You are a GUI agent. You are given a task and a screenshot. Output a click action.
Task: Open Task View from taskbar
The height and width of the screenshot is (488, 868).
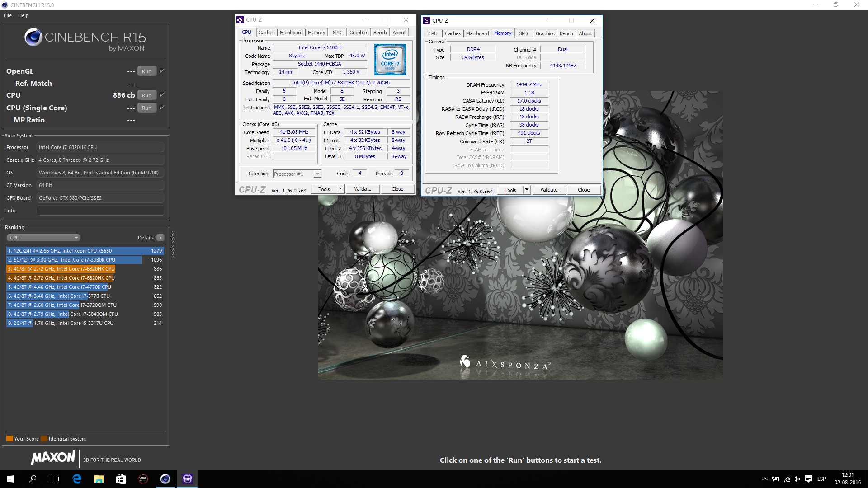[x=54, y=479]
